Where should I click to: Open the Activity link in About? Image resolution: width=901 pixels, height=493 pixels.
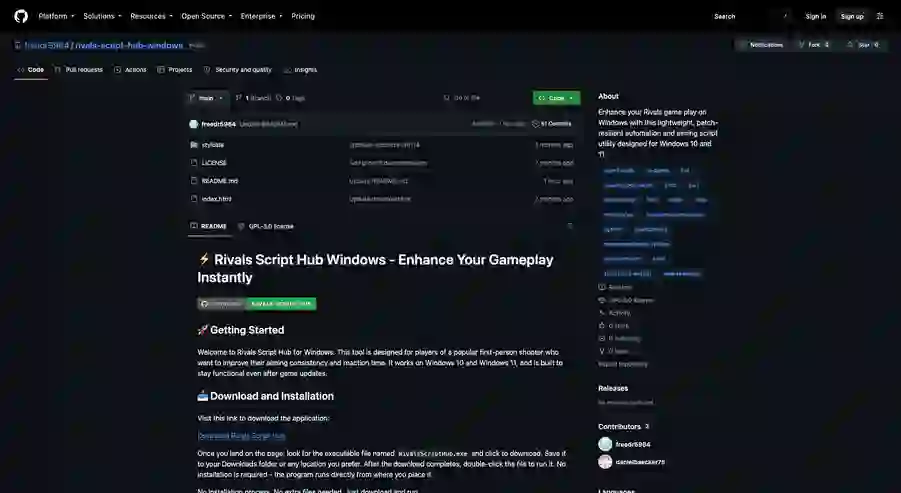[615, 313]
